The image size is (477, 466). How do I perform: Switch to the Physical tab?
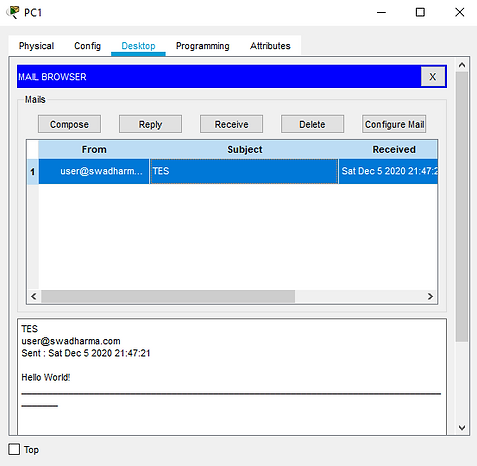pos(36,46)
